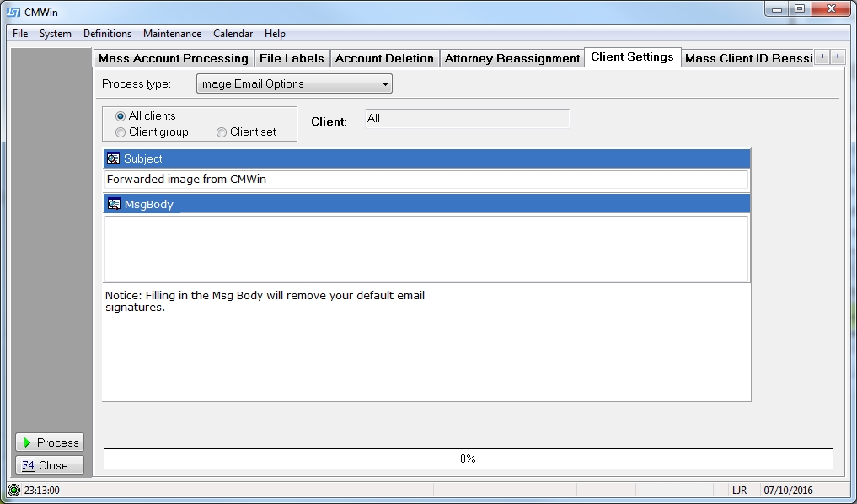Switch to the File Labels tab

tap(292, 58)
